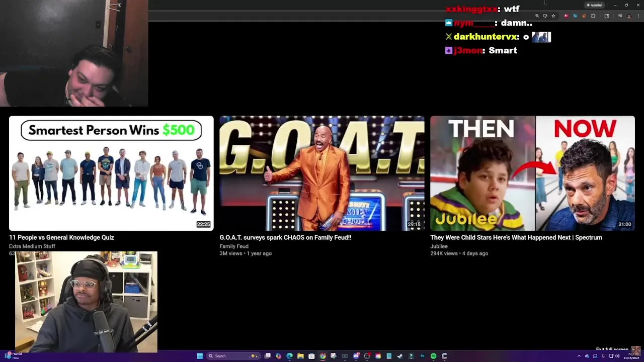Click the taskbar Search box
The width and height of the screenshot is (644, 362).
(233, 356)
